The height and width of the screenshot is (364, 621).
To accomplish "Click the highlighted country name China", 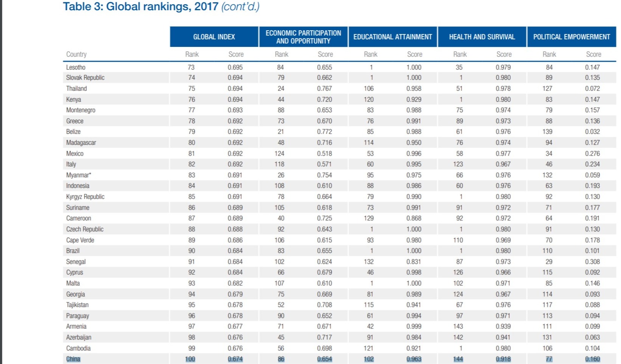I will click(73, 359).
